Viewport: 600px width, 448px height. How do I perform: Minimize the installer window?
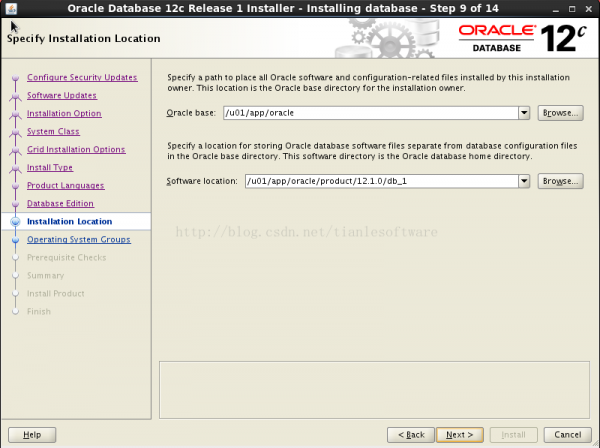[x=556, y=9]
